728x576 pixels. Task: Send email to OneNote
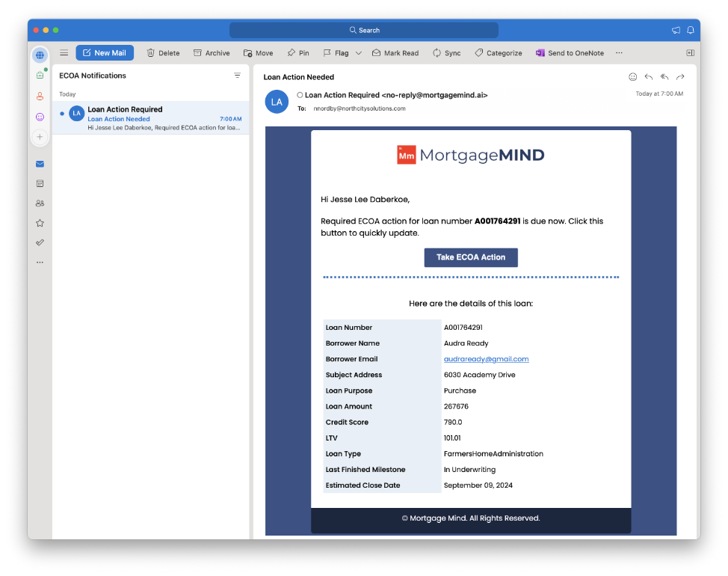tap(569, 53)
